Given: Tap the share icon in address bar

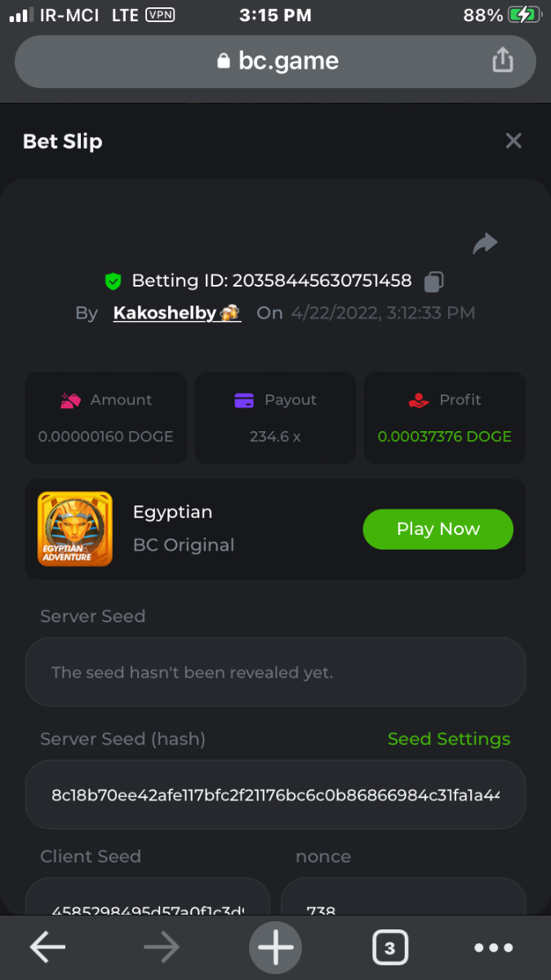Looking at the screenshot, I should pyautogui.click(x=502, y=60).
